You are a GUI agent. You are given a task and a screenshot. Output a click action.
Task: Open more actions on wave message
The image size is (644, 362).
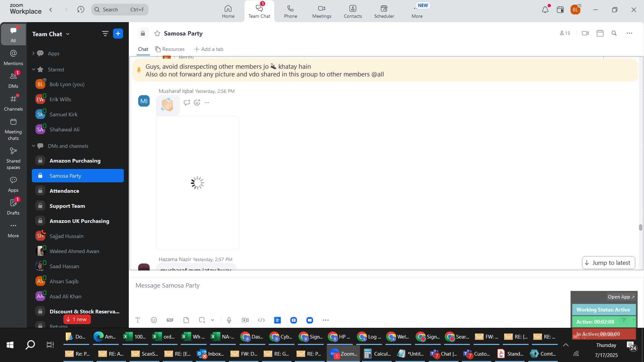tap(207, 103)
